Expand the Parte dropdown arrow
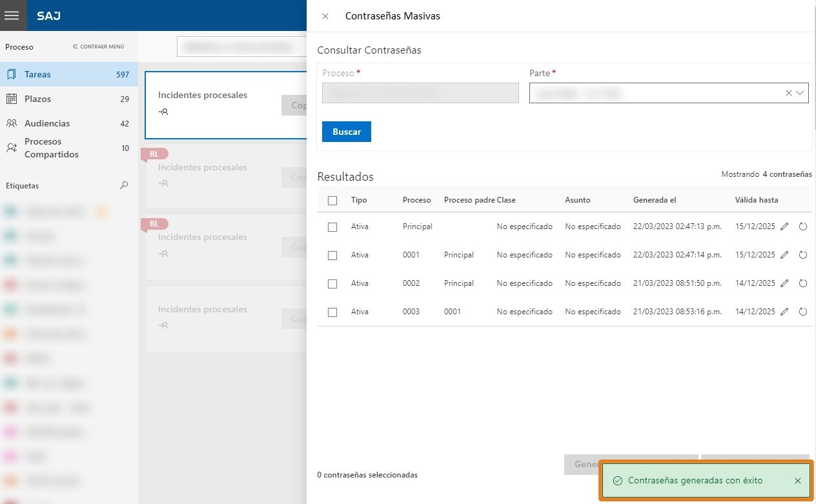The image size is (816, 504). [x=801, y=93]
